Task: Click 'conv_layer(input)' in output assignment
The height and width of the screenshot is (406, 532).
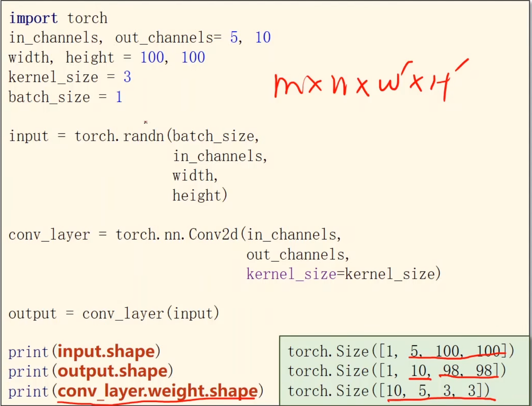Action: pyautogui.click(x=150, y=314)
